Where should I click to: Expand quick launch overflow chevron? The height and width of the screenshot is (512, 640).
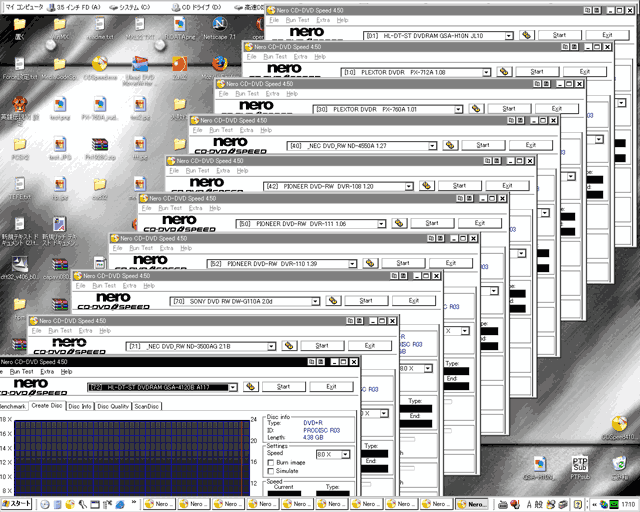tap(134, 502)
